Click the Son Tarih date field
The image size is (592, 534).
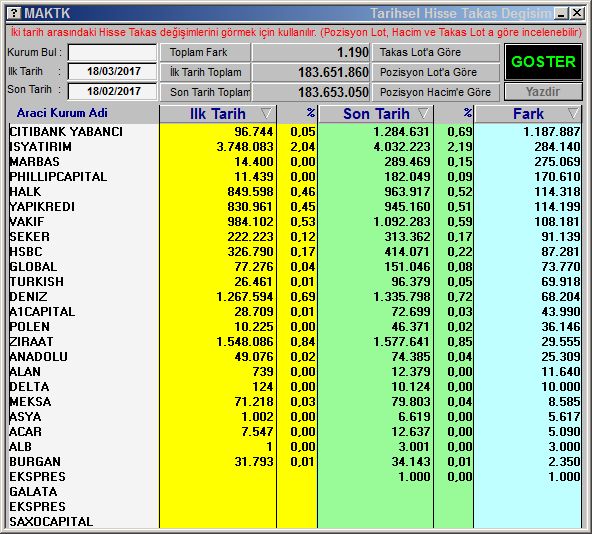pos(112,91)
